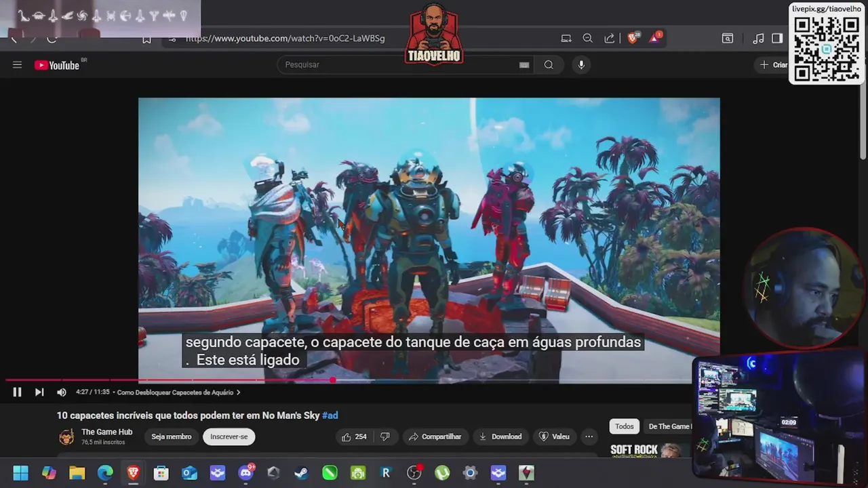Click the Compartilhar share button

click(x=435, y=437)
